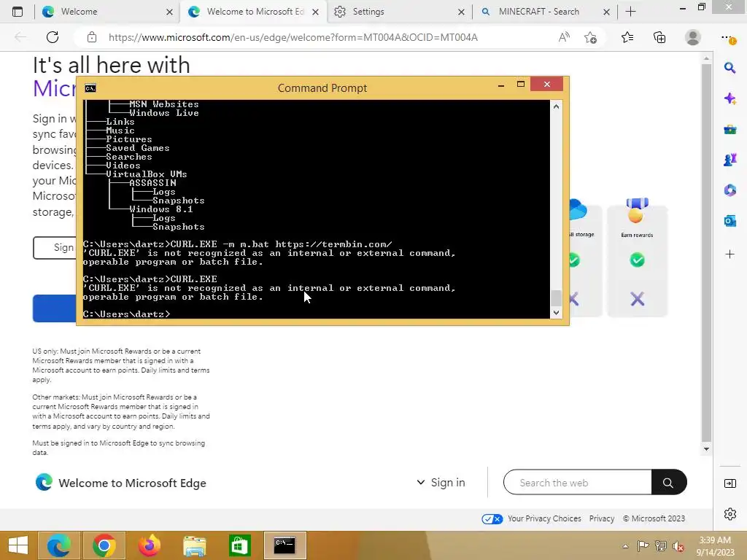This screenshot has height=560, width=747.
Task: Open a new tab with plus button
Action: pos(630,12)
